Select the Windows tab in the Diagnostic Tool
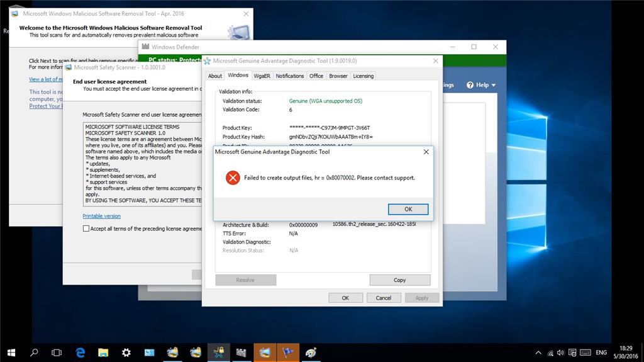The height and width of the screenshot is (362, 644). (238, 76)
